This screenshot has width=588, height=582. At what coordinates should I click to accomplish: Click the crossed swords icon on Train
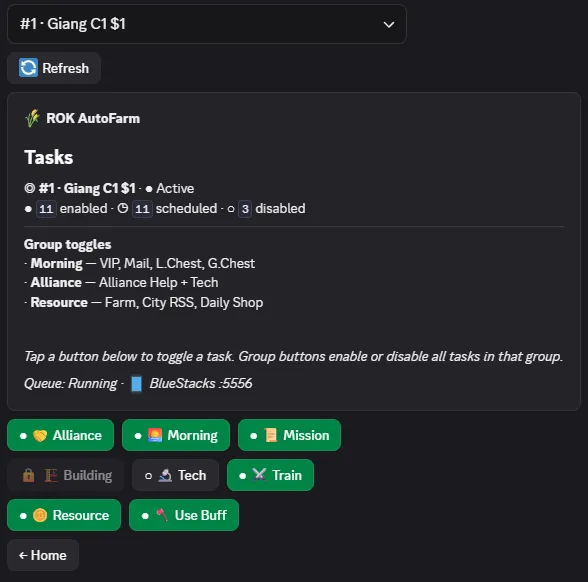(260, 475)
